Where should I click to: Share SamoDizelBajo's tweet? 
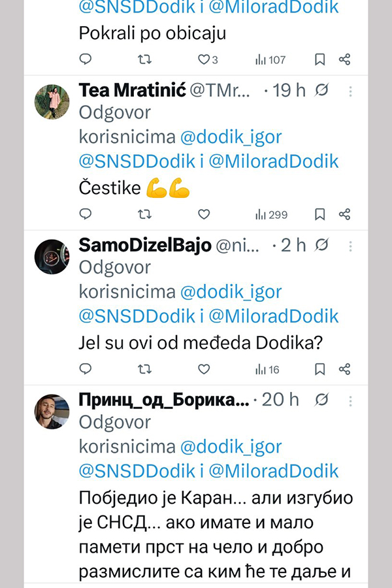pos(345,370)
